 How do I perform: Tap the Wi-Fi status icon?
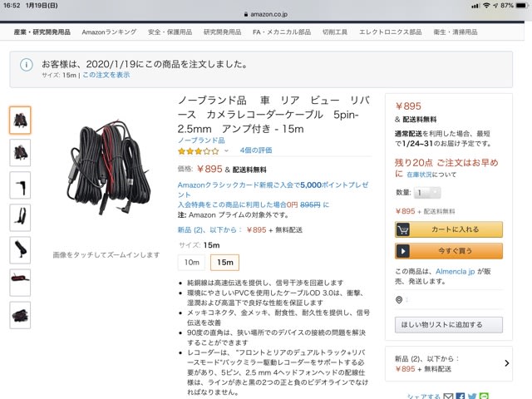coord(486,6)
